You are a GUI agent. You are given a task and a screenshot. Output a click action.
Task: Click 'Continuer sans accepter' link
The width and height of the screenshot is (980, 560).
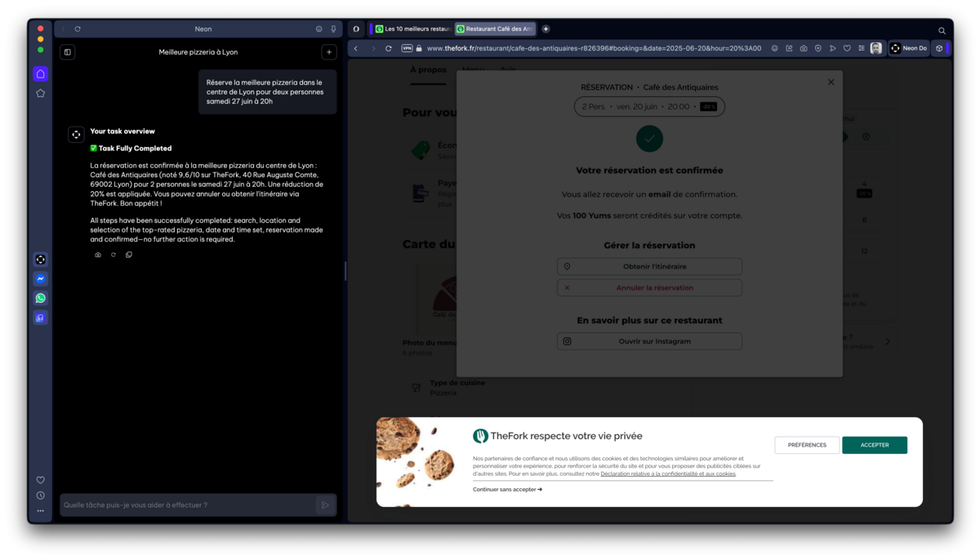(x=507, y=489)
